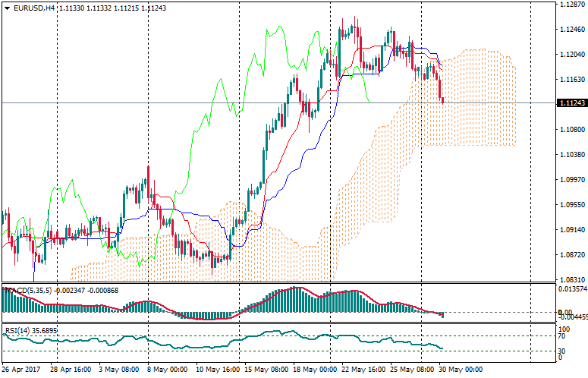
Task: Click the latest MACD histogram bar below zero
Action: point(442,315)
